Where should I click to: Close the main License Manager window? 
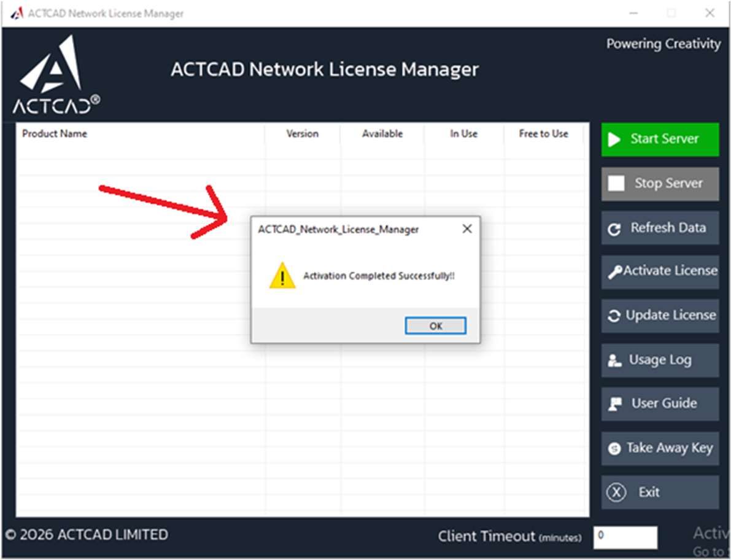tap(710, 13)
